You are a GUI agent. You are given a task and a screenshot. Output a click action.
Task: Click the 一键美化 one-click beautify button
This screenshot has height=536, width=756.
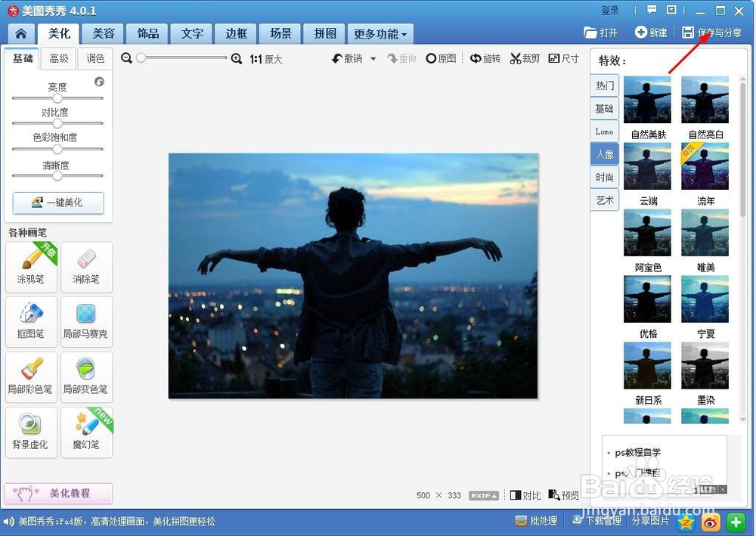pos(58,203)
